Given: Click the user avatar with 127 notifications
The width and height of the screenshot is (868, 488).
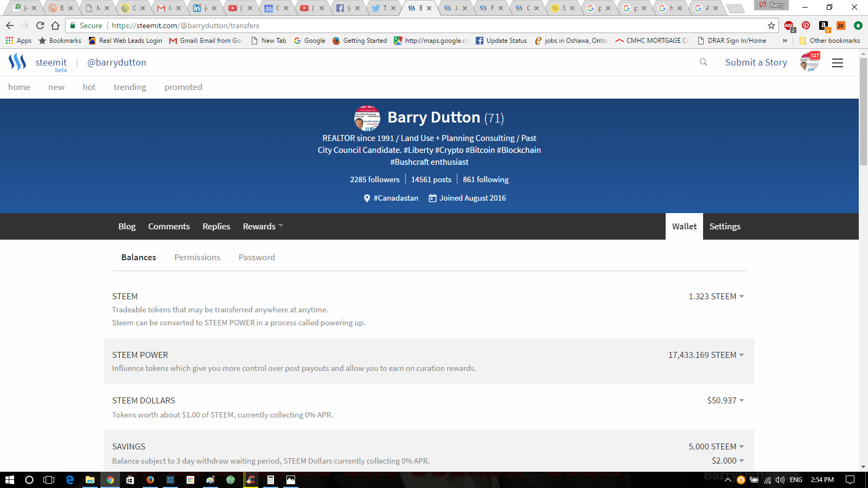Looking at the screenshot, I should [809, 62].
